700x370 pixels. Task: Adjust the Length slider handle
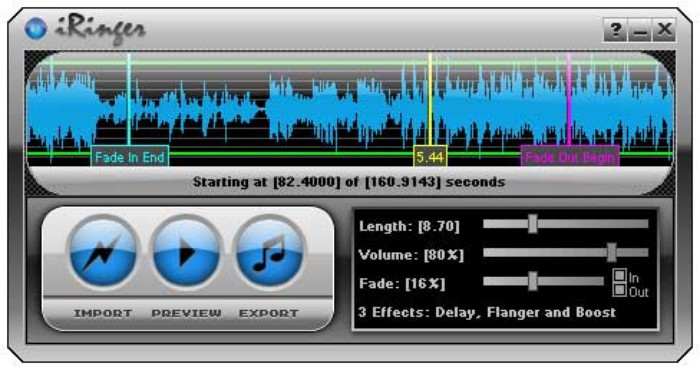pyautogui.click(x=532, y=224)
